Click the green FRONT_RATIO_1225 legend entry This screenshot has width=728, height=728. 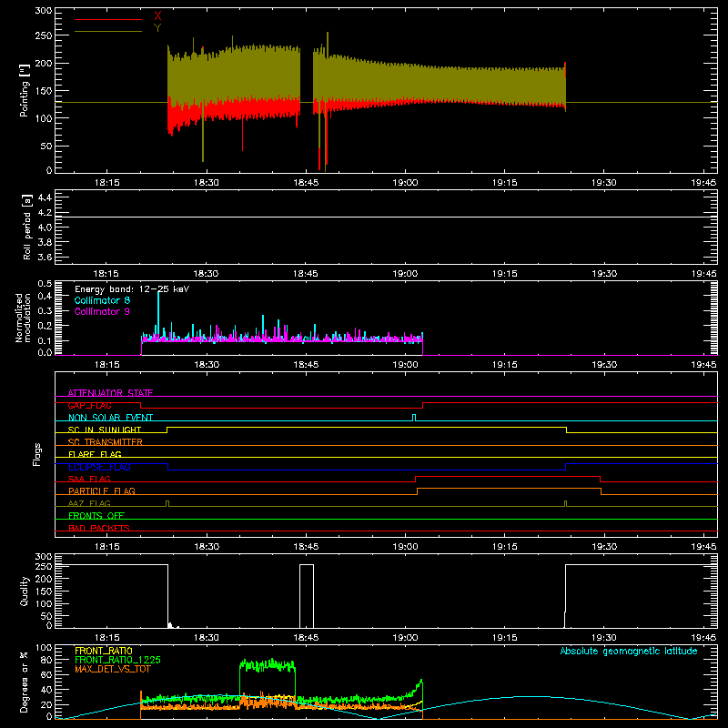pyautogui.click(x=118, y=660)
